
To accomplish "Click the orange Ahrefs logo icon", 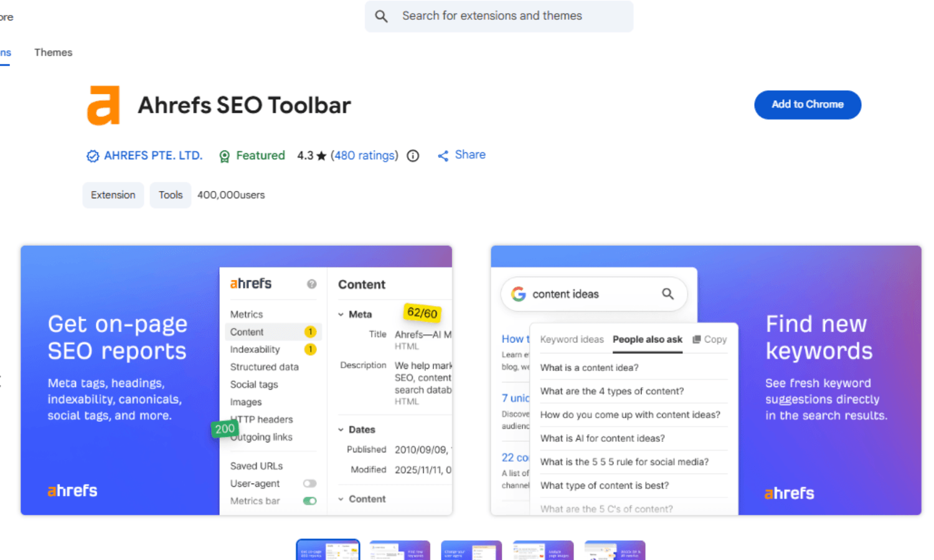I will (x=103, y=105).
